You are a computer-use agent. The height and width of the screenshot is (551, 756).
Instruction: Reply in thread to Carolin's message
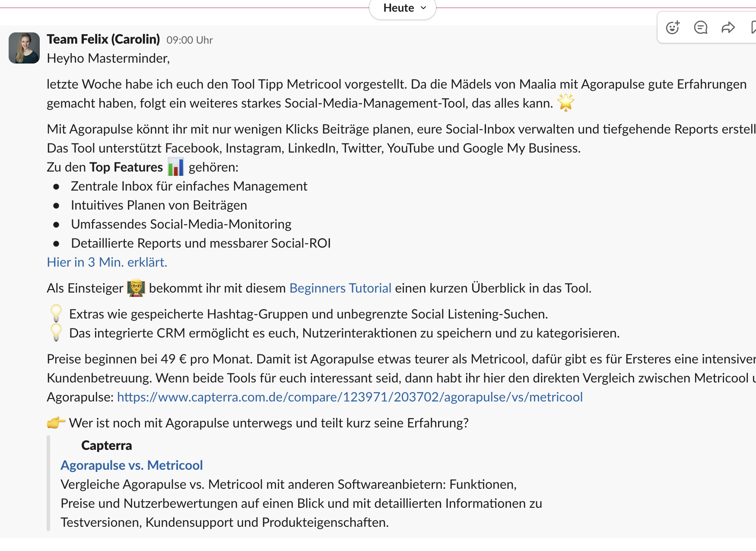pyautogui.click(x=700, y=28)
